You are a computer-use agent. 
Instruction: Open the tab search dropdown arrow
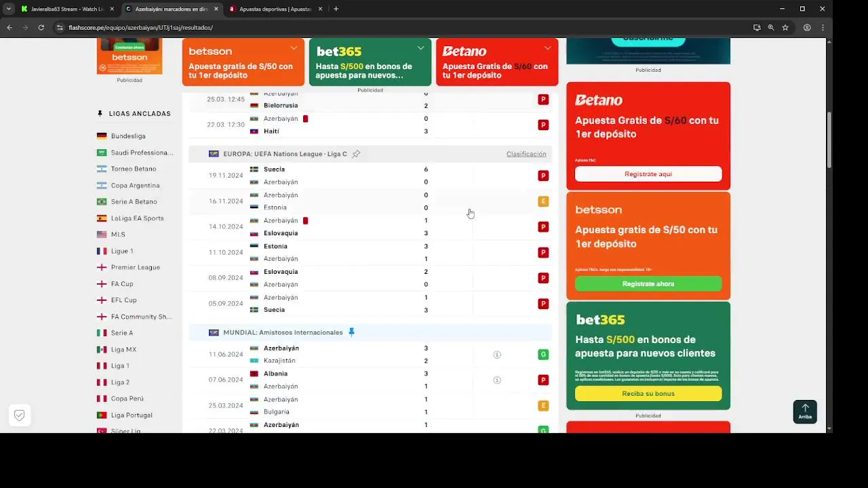[8, 9]
